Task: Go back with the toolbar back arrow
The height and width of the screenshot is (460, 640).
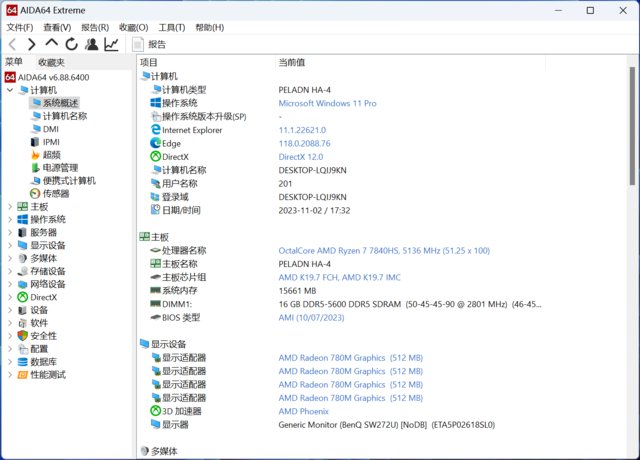Action: pos(13,44)
